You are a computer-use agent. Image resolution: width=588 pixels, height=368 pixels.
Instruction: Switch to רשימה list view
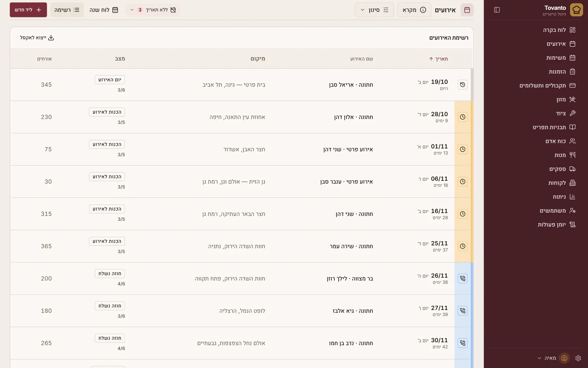click(x=67, y=10)
